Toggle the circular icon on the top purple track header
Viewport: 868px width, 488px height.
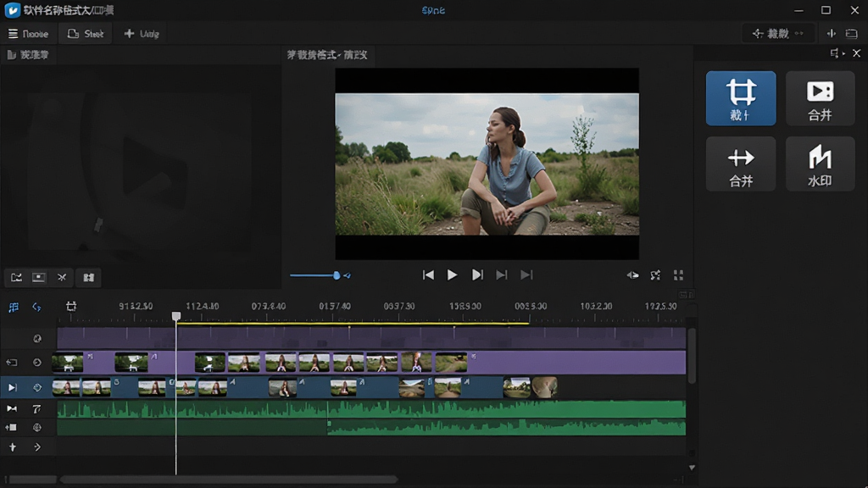37,338
